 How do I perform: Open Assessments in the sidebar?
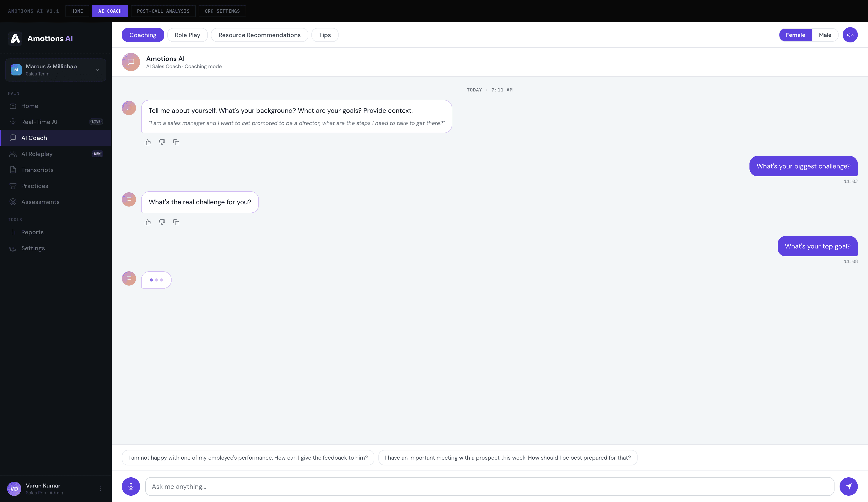(x=40, y=202)
